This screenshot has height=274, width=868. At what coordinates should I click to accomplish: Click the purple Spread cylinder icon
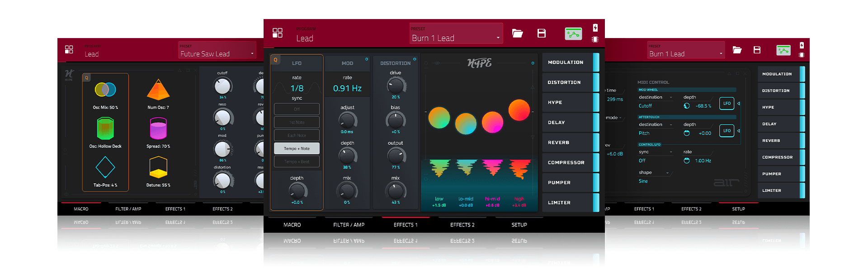coord(158,129)
